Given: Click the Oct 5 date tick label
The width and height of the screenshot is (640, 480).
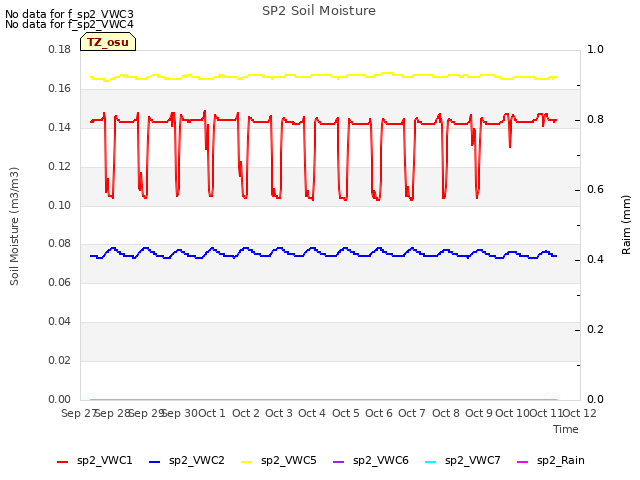Looking at the screenshot, I should click(346, 413).
